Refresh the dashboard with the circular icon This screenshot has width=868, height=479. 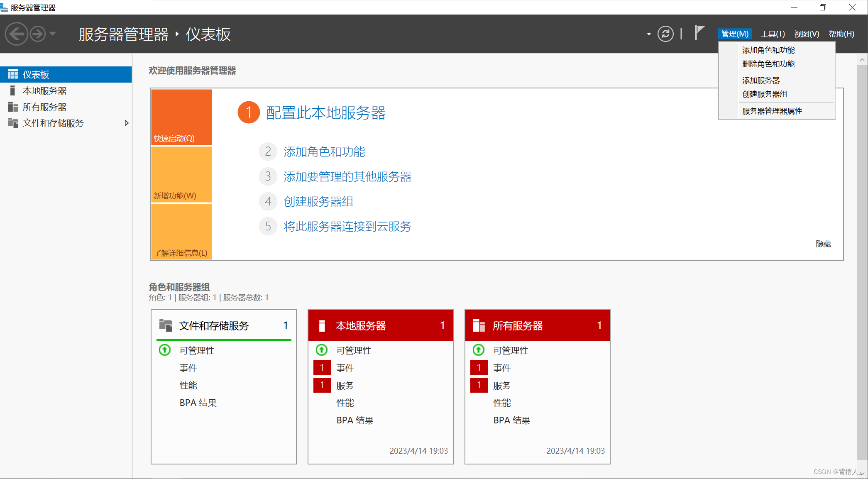(x=665, y=34)
